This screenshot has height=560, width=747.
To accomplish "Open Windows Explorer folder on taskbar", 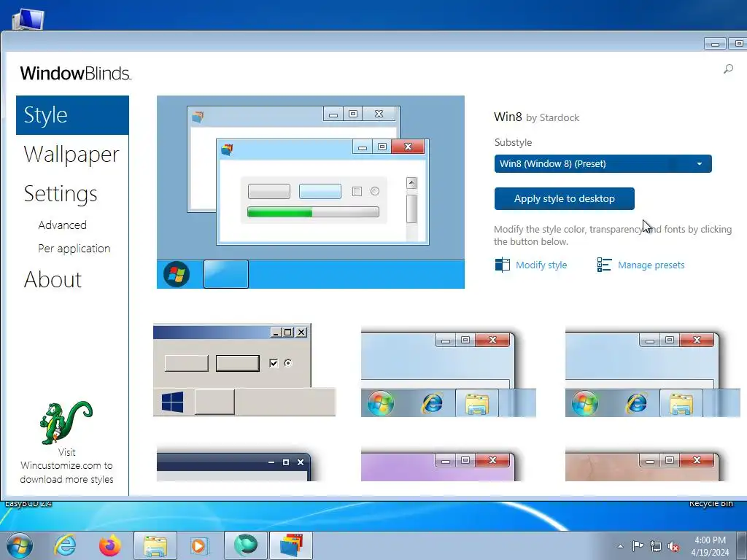I will [155, 545].
